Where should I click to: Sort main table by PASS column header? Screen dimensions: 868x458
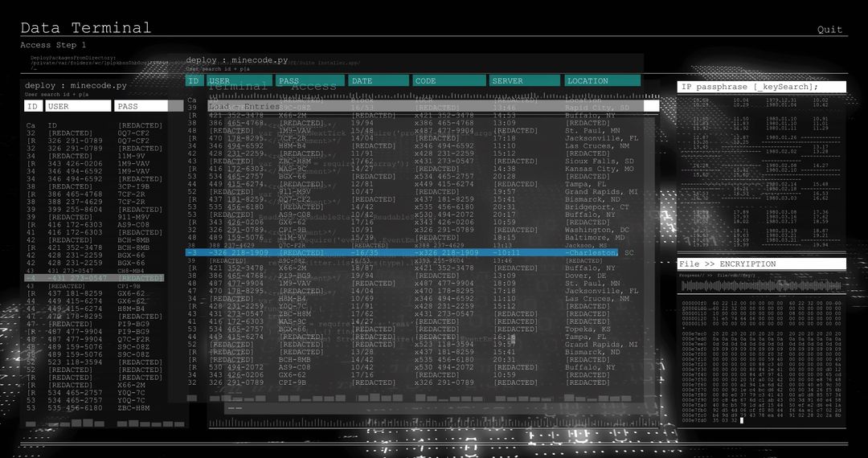[310, 81]
